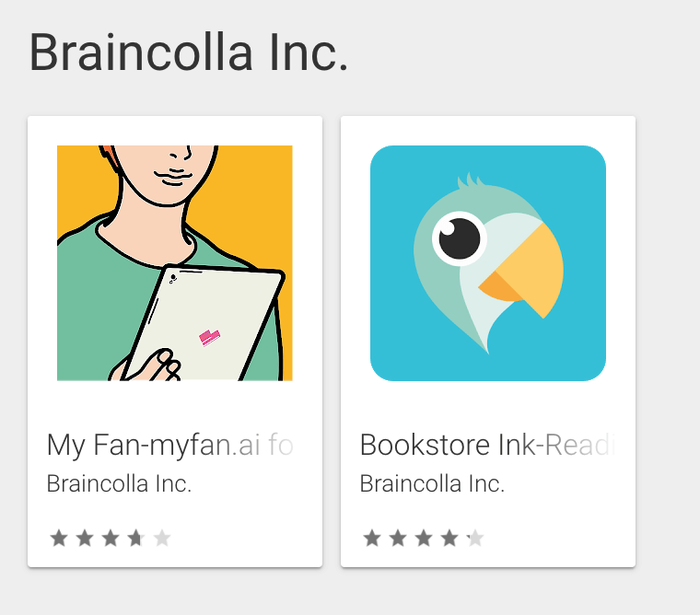Image resolution: width=700 pixels, height=615 pixels.
Task: Select Braincolla Inc. under My Fan
Action: point(119,483)
